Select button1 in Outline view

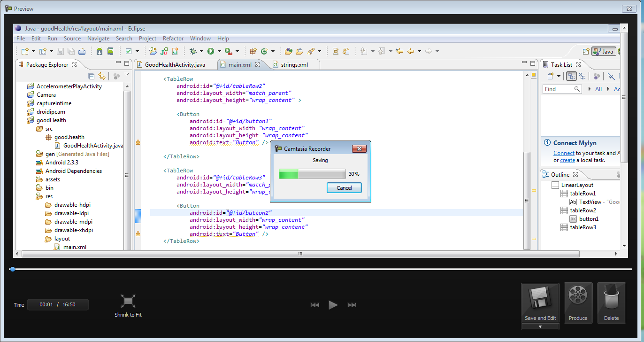589,219
